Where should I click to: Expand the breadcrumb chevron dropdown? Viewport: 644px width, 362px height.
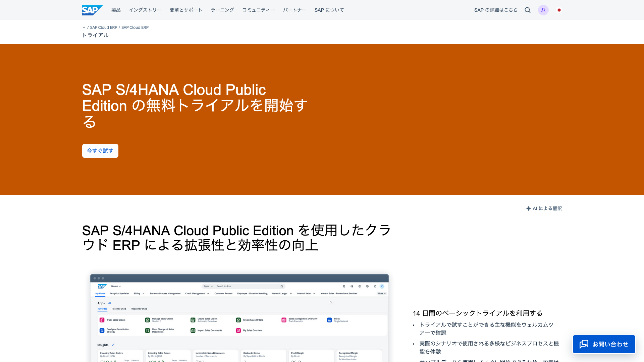click(84, 27)
